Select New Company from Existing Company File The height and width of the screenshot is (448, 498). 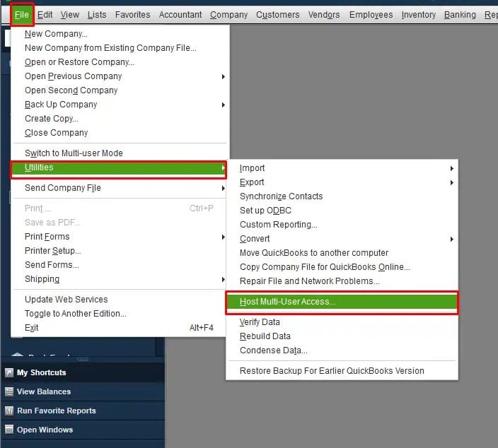120,48
